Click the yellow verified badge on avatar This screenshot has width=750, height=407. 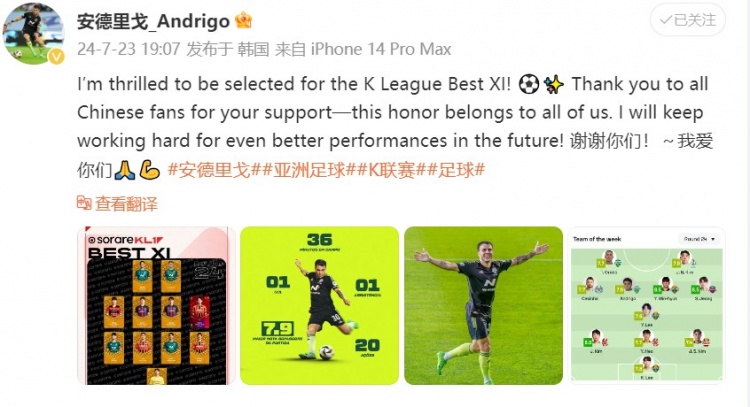56,57
